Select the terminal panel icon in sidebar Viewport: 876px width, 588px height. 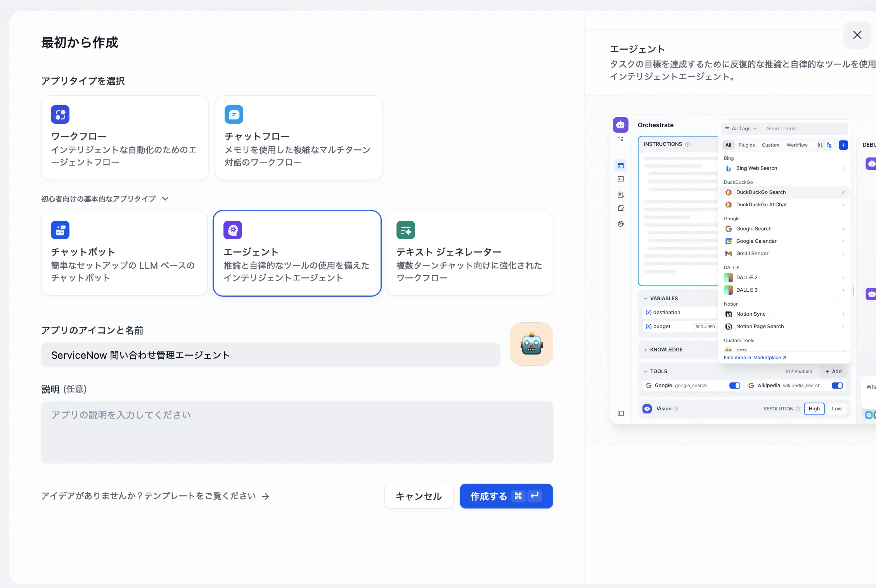621,179
